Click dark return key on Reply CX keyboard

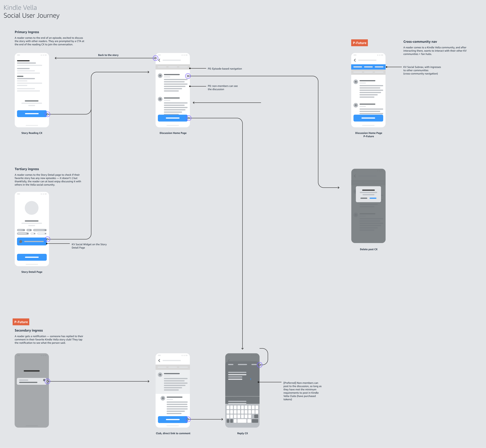click(255, 421)
